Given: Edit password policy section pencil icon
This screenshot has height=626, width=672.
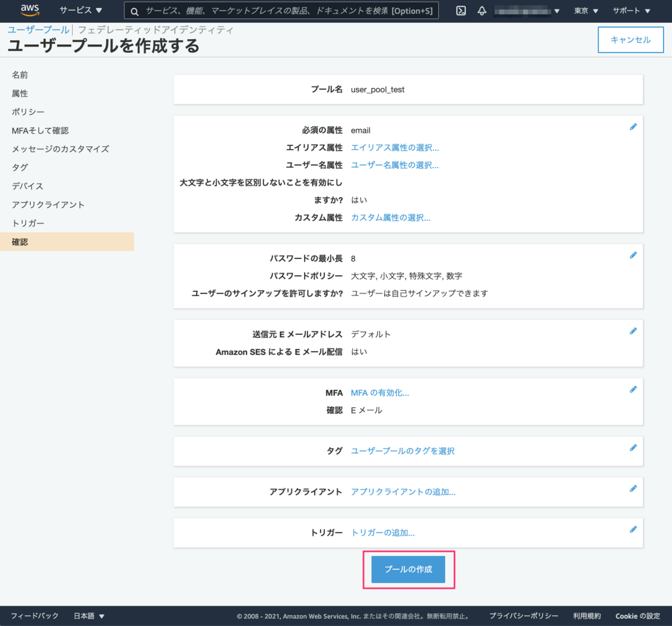Looking at the screenshot, I should click(633, 255).
